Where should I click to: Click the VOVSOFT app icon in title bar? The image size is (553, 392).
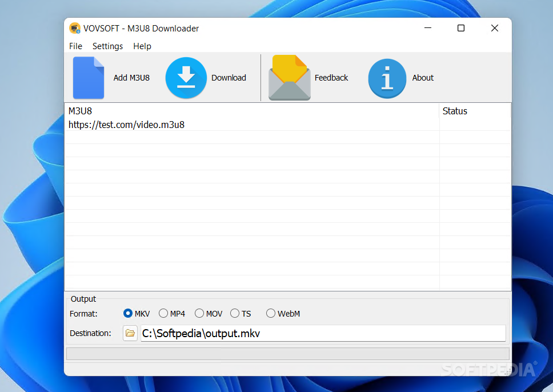point(74,28)
